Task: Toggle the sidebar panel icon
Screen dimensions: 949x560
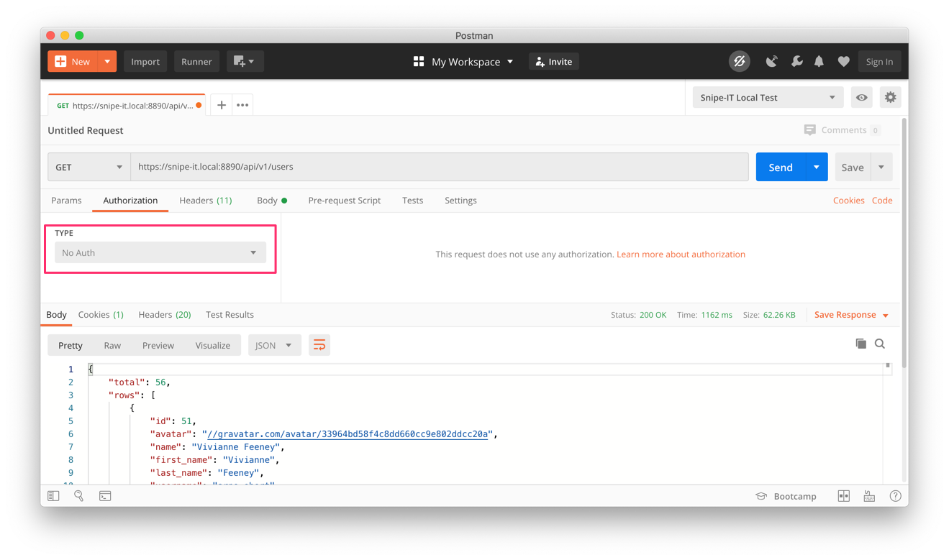Action: [x=53, y=496]
